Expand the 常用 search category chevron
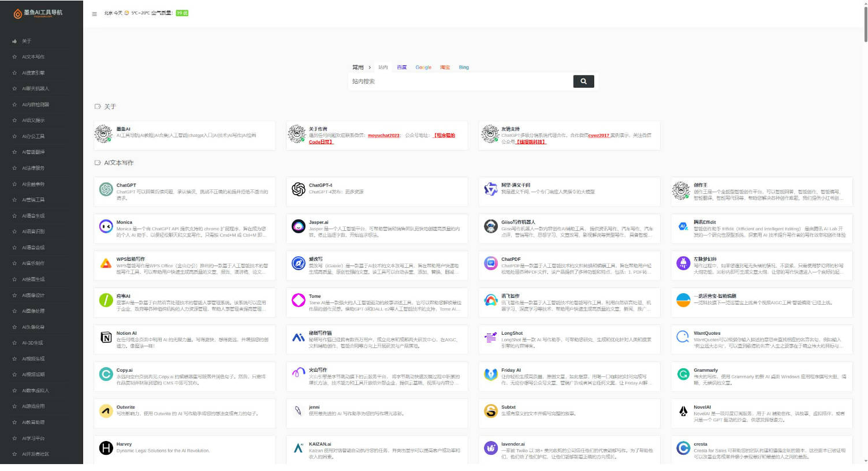 [x=370, y=68]
